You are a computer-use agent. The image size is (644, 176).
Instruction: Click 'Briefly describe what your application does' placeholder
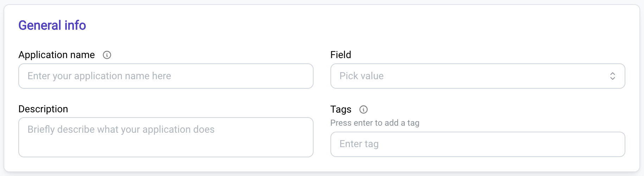click(x=121, y=130)
